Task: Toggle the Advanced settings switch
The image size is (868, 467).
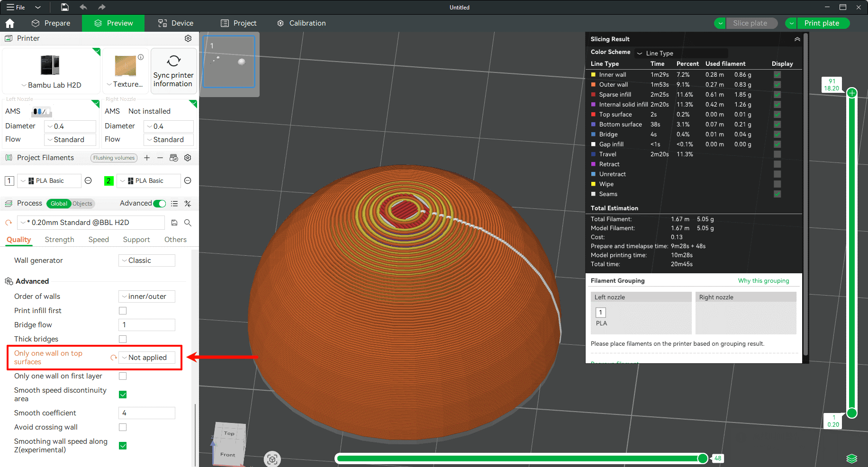Action: (x=160, y=204)
